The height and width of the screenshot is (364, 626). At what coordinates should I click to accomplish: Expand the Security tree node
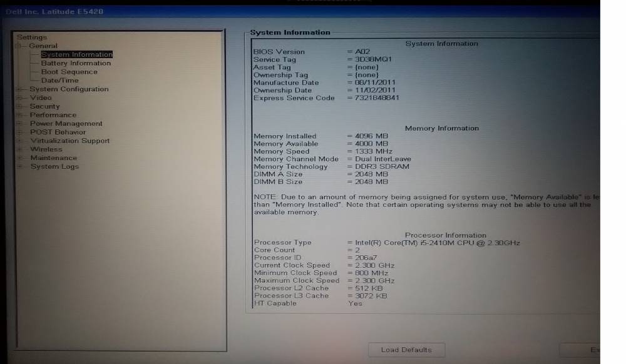tap(18, 106)
